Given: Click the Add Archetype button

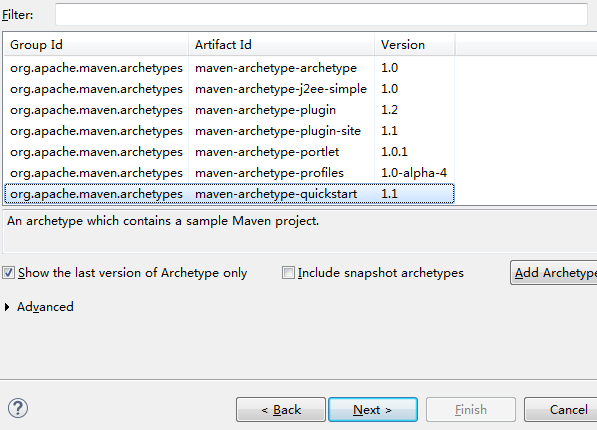Looking at the screenshot, I should point(554,273).
